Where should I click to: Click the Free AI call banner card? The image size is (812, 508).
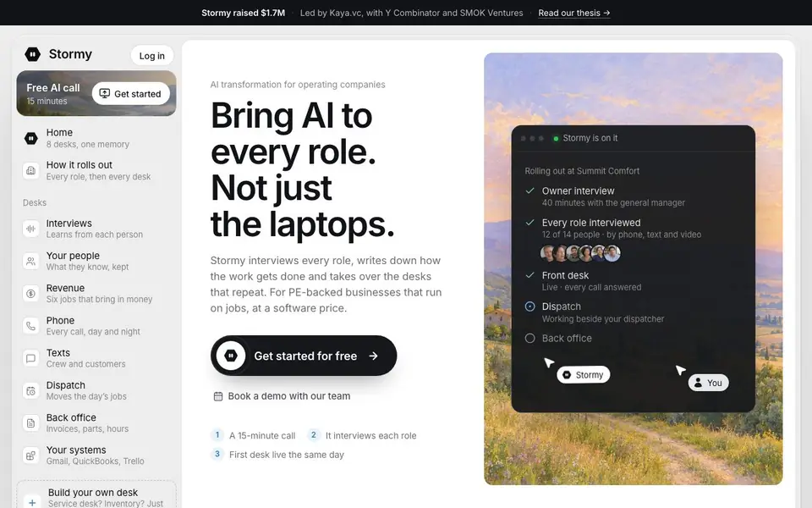pyautogui.click(x=96, y=93)
